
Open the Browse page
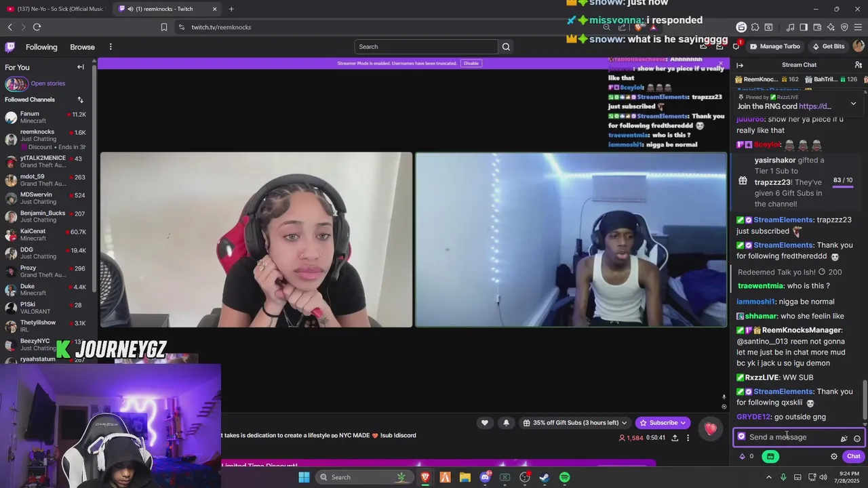pyautogui.click(x=82, y=47)
